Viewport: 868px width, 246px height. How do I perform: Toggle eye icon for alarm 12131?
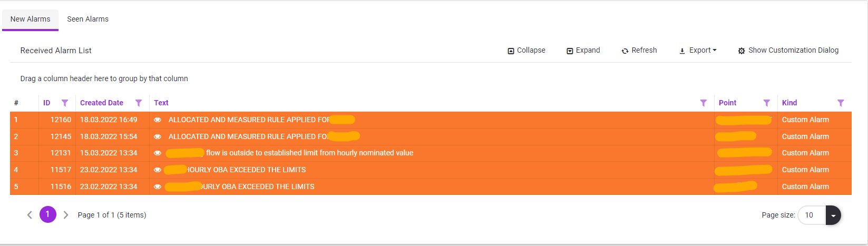(x=158, y=153)
